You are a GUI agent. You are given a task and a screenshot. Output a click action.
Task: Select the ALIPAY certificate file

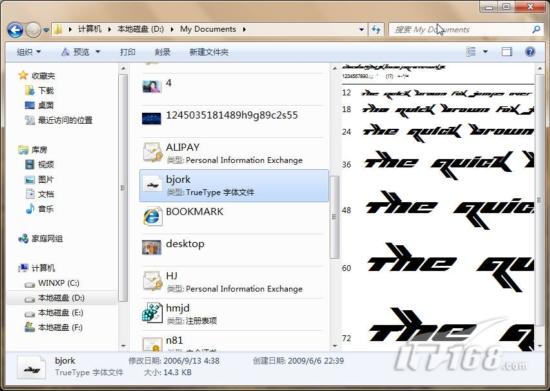234,153
